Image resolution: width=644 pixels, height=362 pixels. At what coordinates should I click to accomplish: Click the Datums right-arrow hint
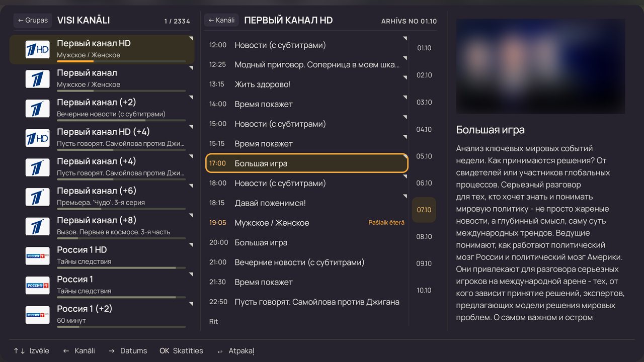coord(128,351)
